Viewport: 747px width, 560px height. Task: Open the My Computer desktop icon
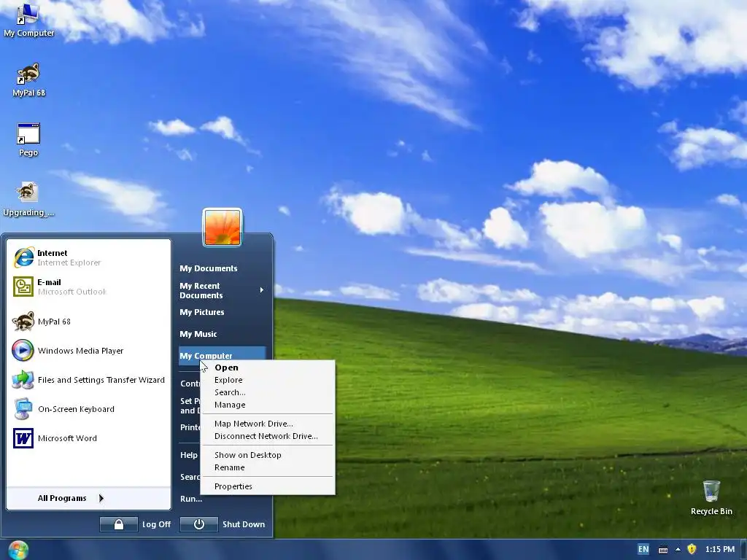[28, 19]
